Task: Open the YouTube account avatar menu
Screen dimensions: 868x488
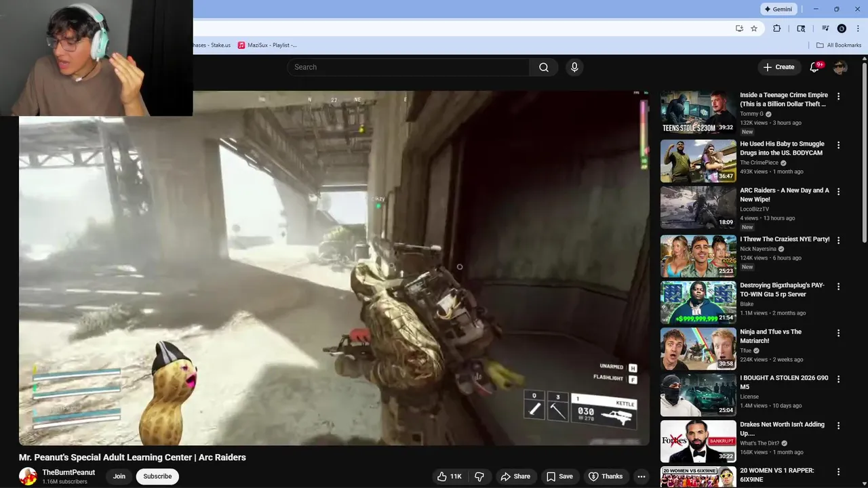Action: click(840, 67)
